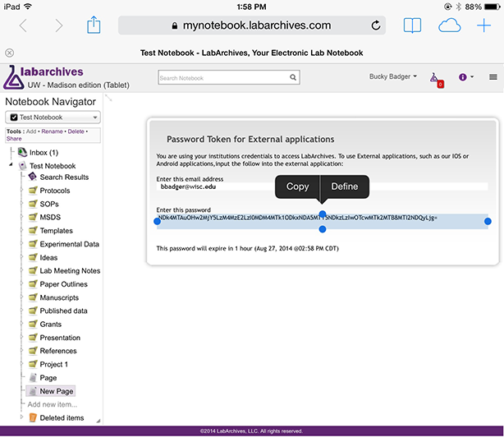Tap the Safari forward arrow

click(58, 25)
